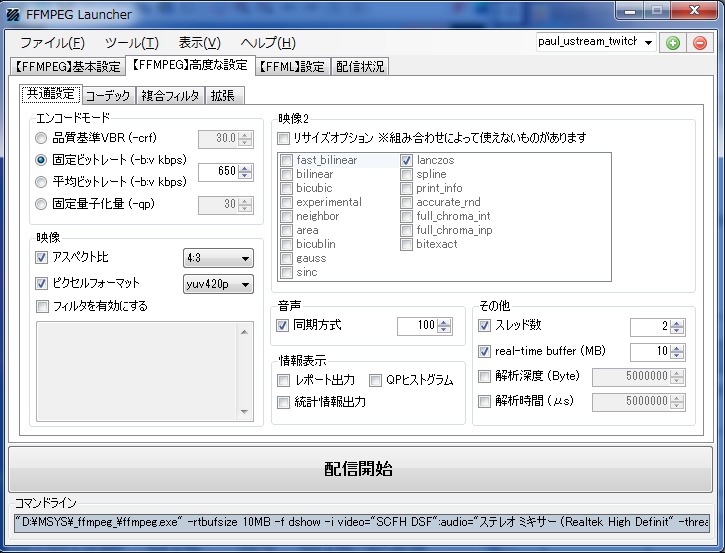Open the 表示(V) menu
The width and height of the screenshot is (725, 553).
pos(200,43)
